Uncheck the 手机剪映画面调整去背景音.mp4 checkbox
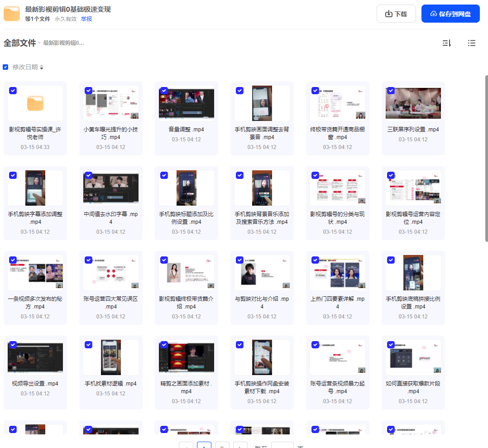This screenshot has width=488, height=448. (x=239, y=91)
